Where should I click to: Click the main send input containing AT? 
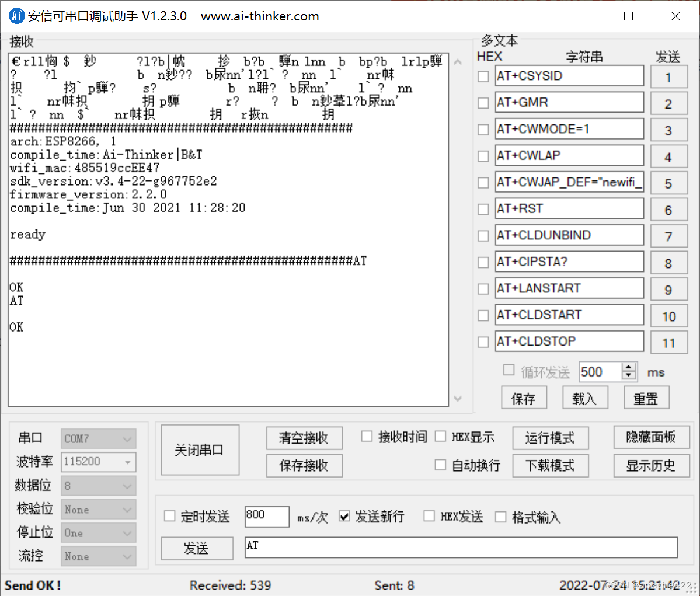[461, 548]
